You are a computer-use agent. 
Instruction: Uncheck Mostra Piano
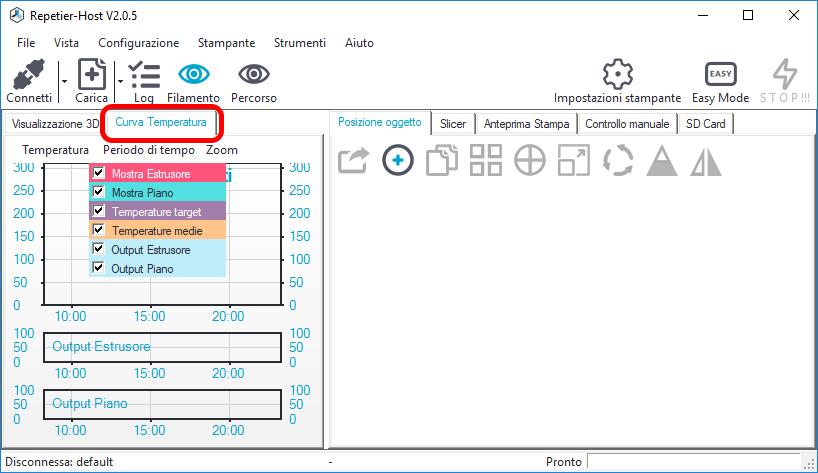point(98,192)
